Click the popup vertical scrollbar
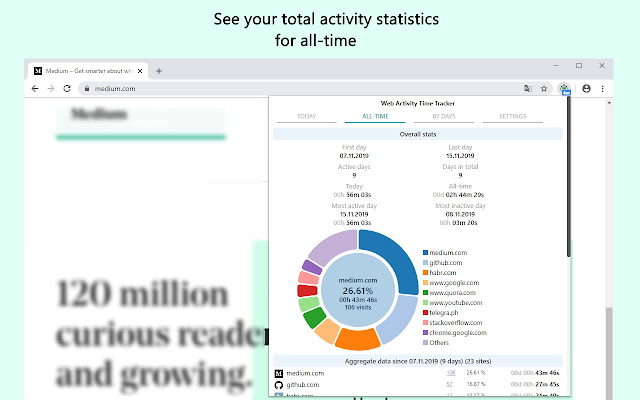Image resolution: width=640 pixels, height=400 pixels. click(x=569, y=178)
